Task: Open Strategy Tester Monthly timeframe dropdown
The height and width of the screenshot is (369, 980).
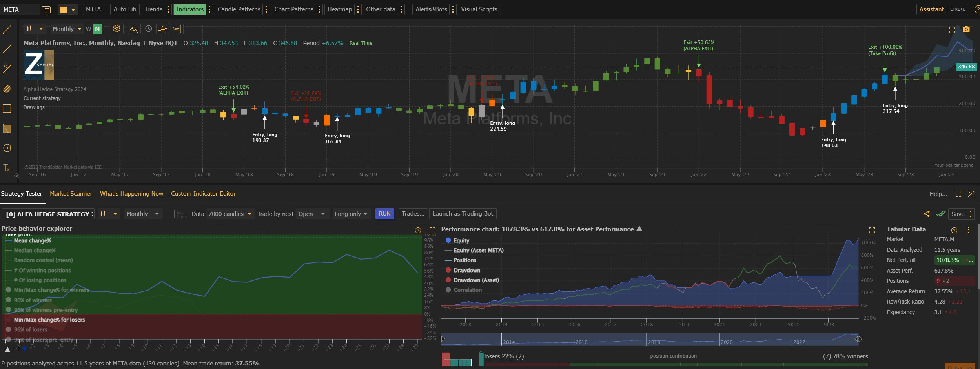Action: 142,214
